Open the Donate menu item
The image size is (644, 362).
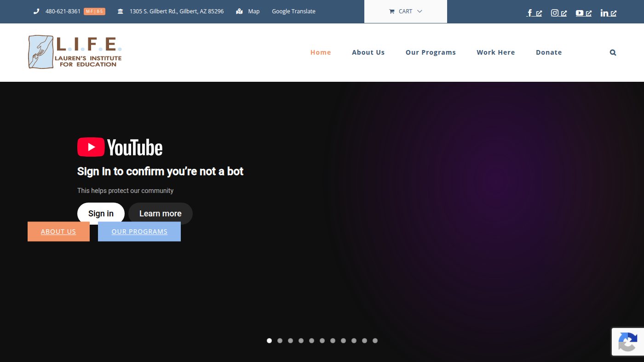[x=549, y=52]
